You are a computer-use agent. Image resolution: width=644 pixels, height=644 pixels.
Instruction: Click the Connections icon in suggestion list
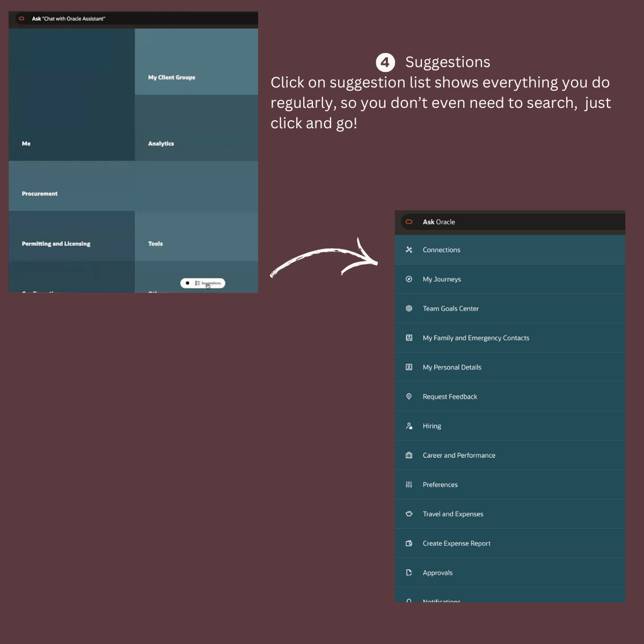coord(409,250)
